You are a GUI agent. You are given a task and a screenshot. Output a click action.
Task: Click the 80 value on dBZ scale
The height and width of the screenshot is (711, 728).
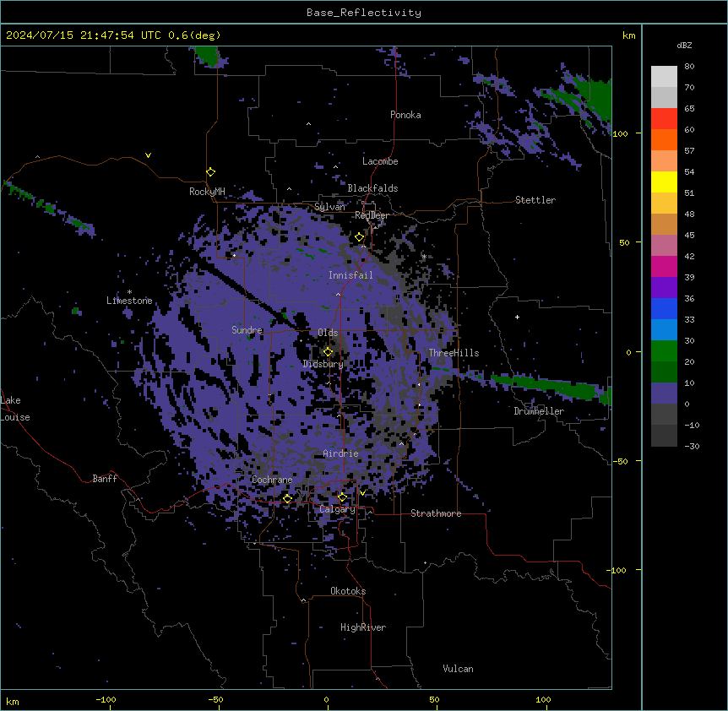689,67
